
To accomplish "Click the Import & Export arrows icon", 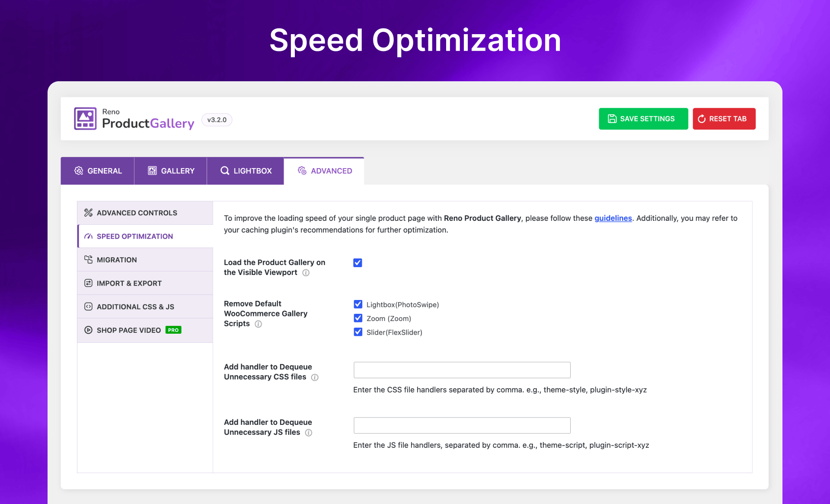I will pyautogui.click(x=88, y=283).
